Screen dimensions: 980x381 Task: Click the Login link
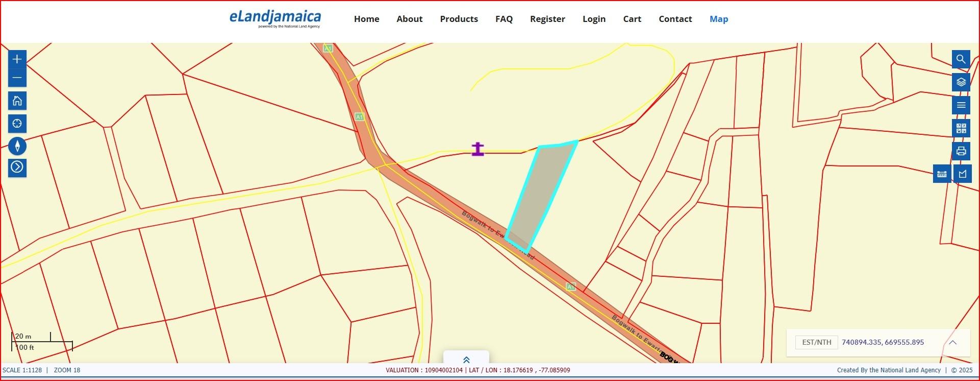click(594, 19)
